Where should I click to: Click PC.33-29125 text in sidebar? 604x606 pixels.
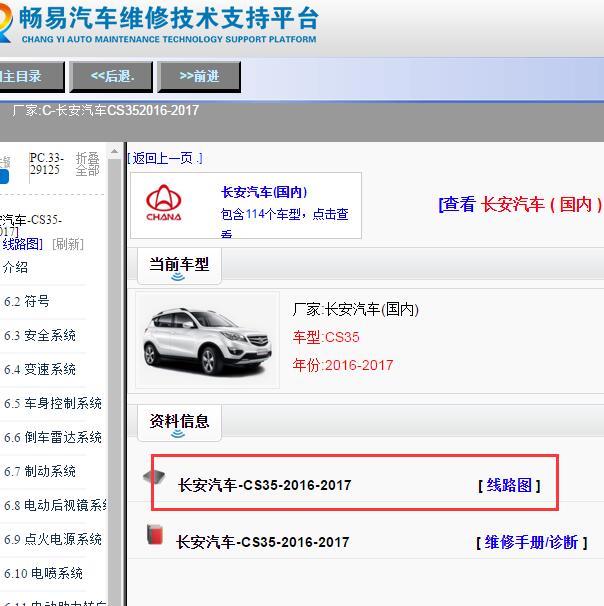tap(46, 164)
